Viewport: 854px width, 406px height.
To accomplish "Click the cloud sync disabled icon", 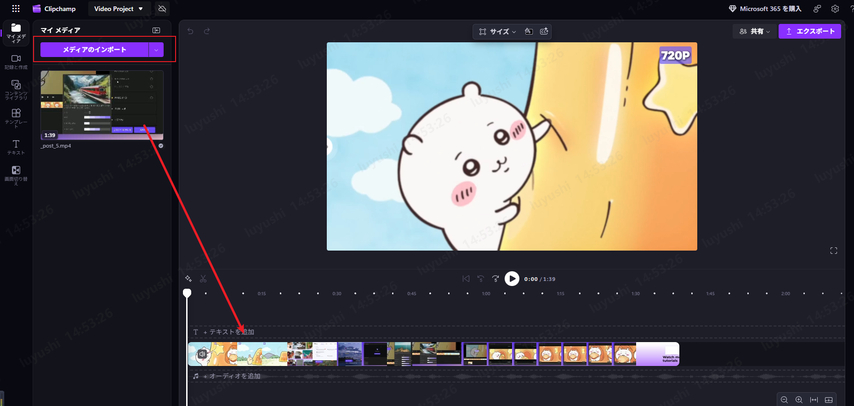I will [162, 9].
